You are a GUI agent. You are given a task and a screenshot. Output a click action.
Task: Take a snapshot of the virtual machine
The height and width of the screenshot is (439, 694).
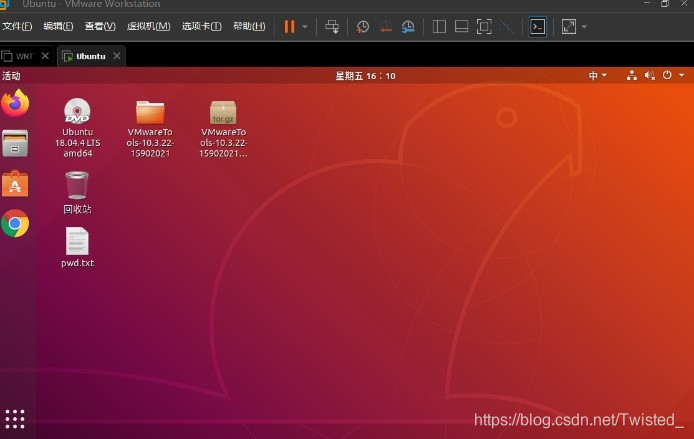click(363, 27)
